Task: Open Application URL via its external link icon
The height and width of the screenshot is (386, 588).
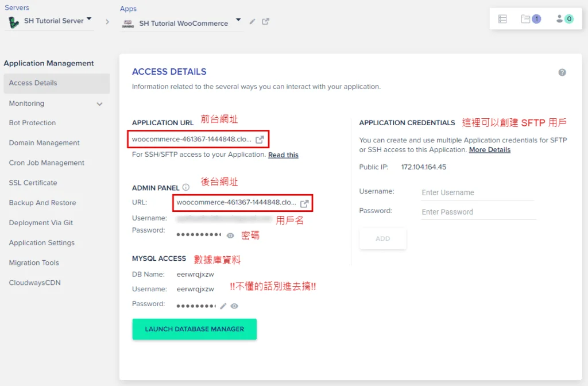Action: tap(261, 138)
